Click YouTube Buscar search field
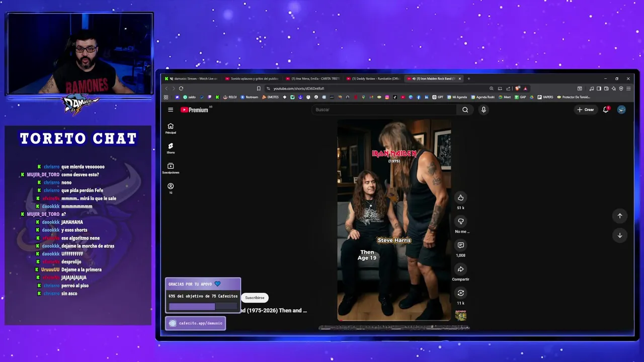The width and height of the screenshot is (644, 362). click(384, 110)
